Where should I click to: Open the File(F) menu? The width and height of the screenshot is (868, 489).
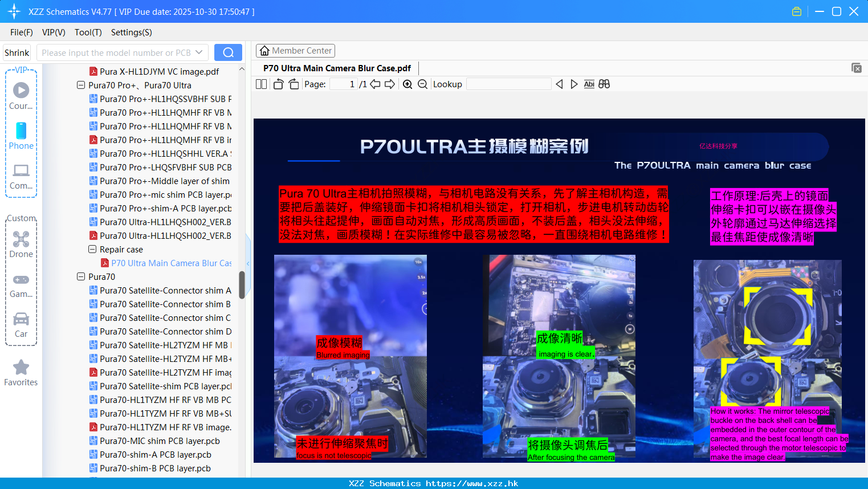[x=22, y=32]
